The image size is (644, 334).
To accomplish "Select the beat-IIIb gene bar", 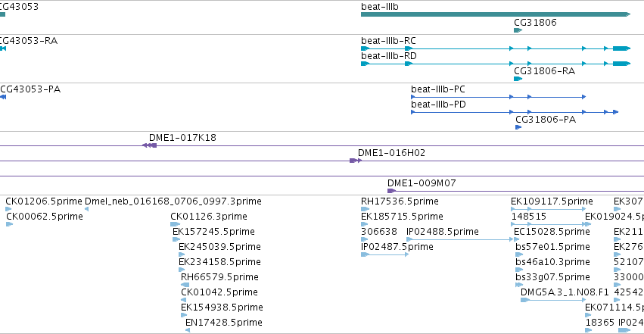I will coord(496,14).
